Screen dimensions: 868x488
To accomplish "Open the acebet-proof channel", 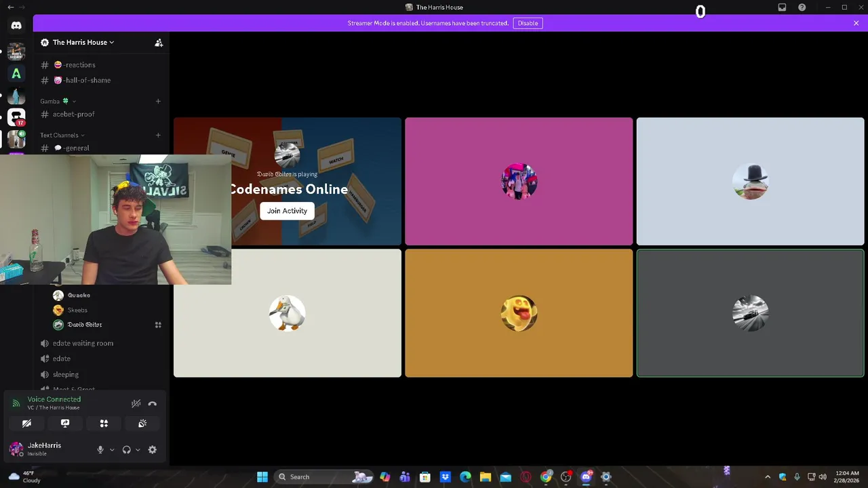I will point(101,114).
